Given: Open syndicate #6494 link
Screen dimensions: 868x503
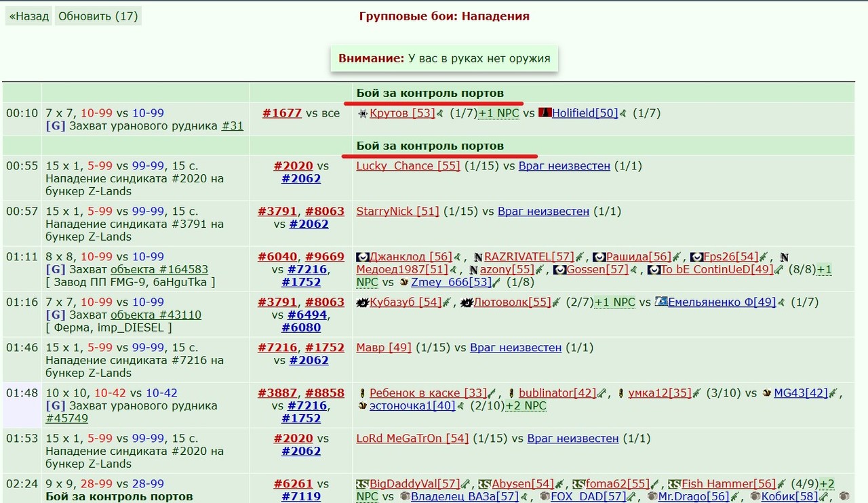Looking at the screenshot, I should tap(307, 315).
